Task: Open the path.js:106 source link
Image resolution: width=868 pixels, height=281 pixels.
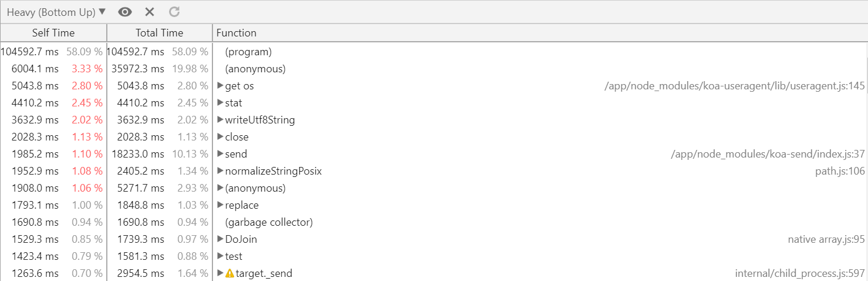Action: pos(840,171)
